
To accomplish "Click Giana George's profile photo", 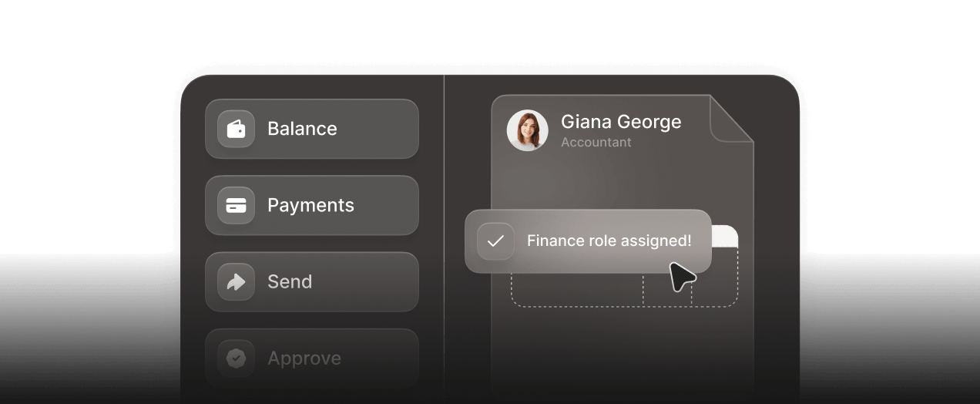I will (528, 130).
